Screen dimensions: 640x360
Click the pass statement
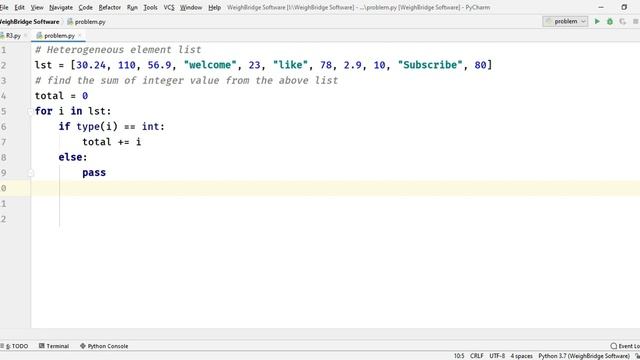click(94, 173)
